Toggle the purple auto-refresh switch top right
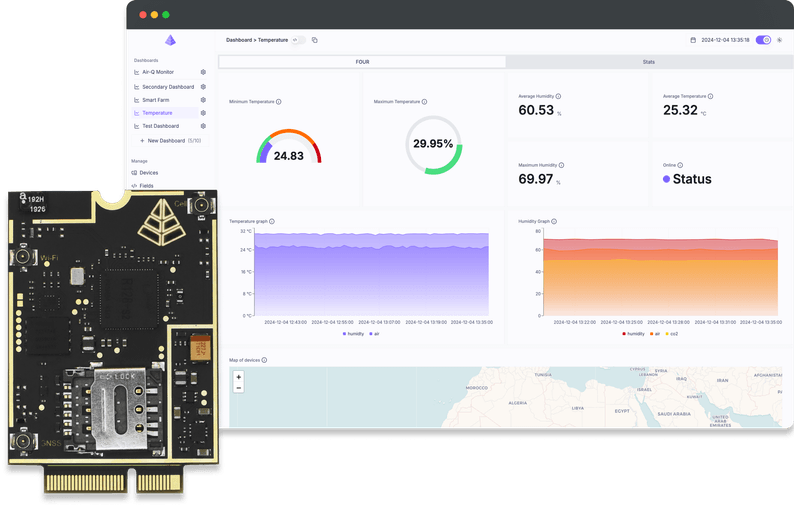The width and height of the screenshot is (794, 512). coord(763,40)
